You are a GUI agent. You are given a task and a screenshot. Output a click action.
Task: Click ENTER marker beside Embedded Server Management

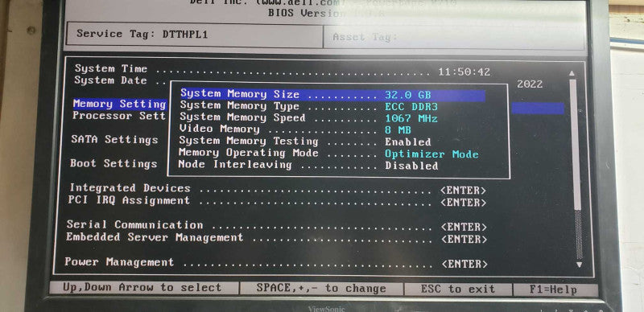[464, 240]
